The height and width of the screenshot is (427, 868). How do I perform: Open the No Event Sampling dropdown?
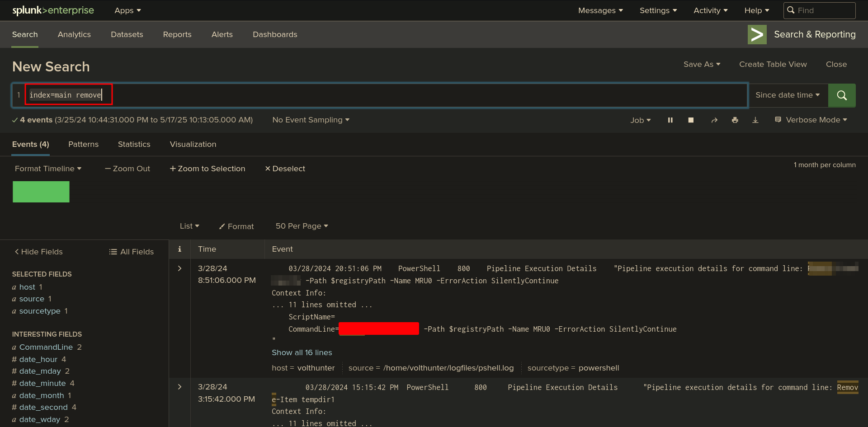(311, 120)
